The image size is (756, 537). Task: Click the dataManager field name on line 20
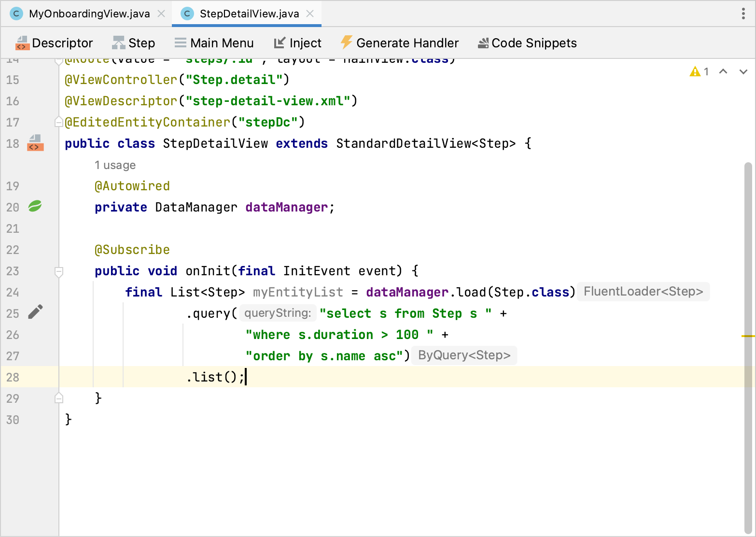tap(286, 207)
